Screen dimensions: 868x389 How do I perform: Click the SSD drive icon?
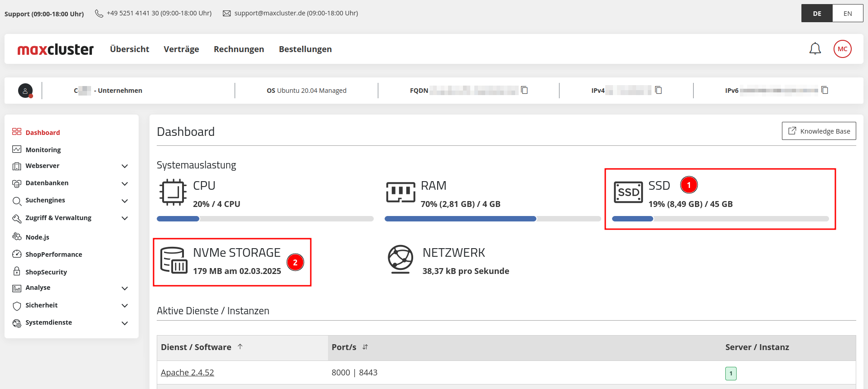tap(628, 192)
